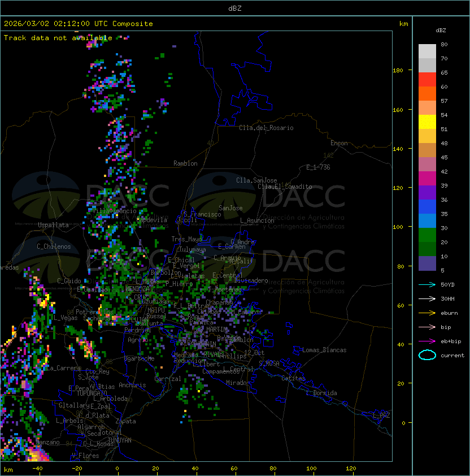Click the 'La_Carrera' map label

[x=63, y=368]
